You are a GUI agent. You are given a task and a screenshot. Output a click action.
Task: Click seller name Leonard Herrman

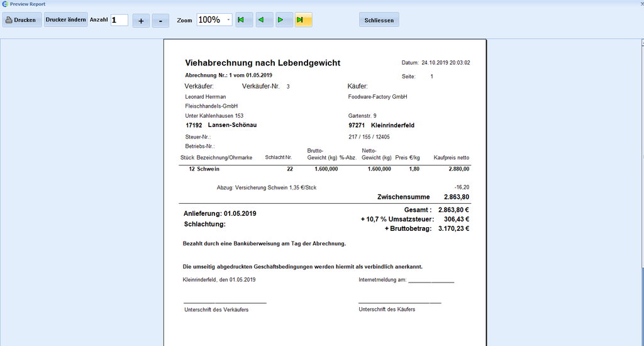point(206,97)
